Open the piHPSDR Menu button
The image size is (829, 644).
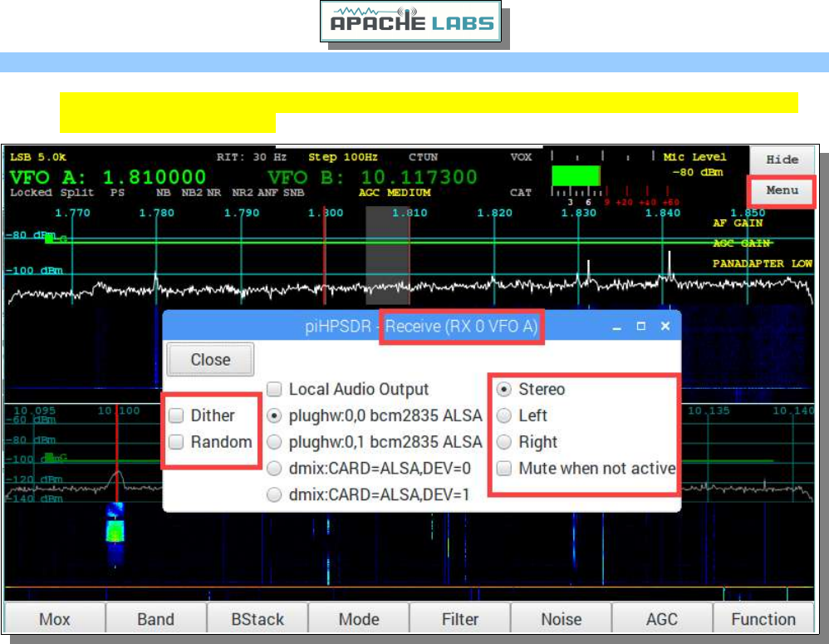[x=782, y=190]
